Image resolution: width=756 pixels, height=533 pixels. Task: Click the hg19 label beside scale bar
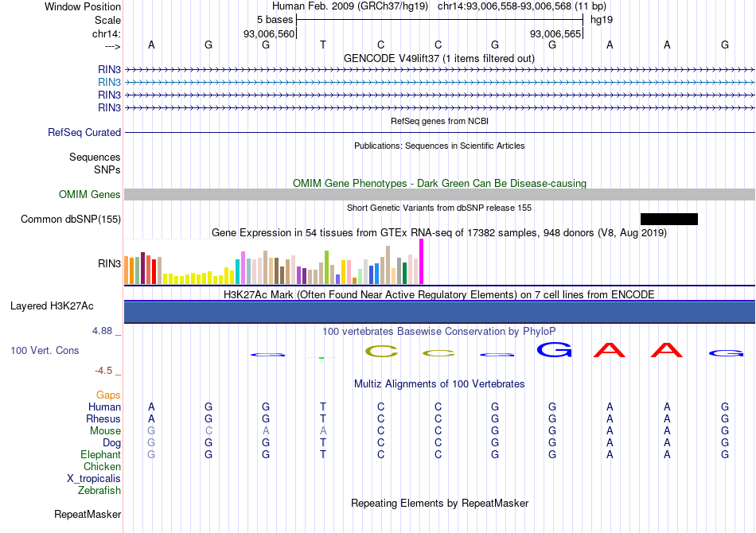pos(602,20)
